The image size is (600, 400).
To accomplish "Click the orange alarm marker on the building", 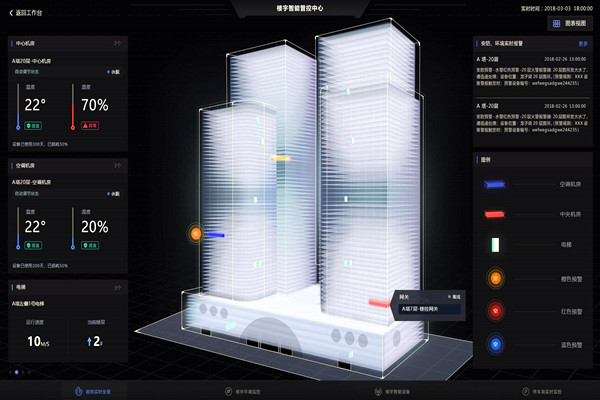I will click(x=196, y=234).
